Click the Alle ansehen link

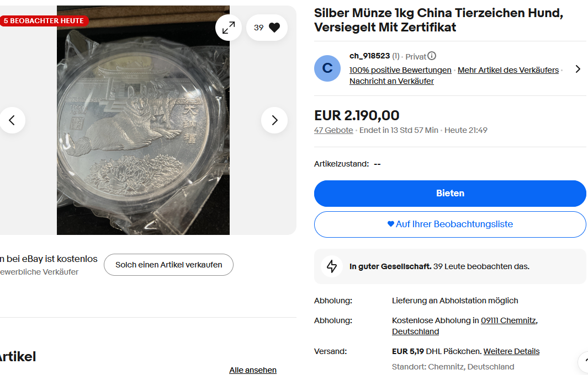point(253,370)
